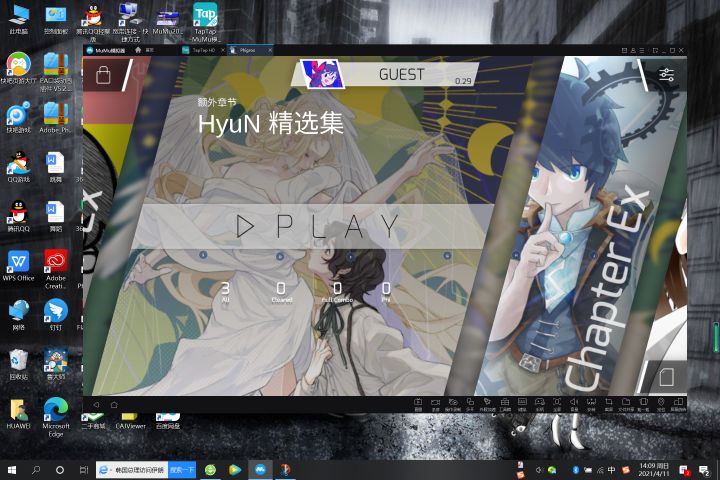
Task: Select the Adobe Creative Cloud desktop icon
Action: point(56,269)
